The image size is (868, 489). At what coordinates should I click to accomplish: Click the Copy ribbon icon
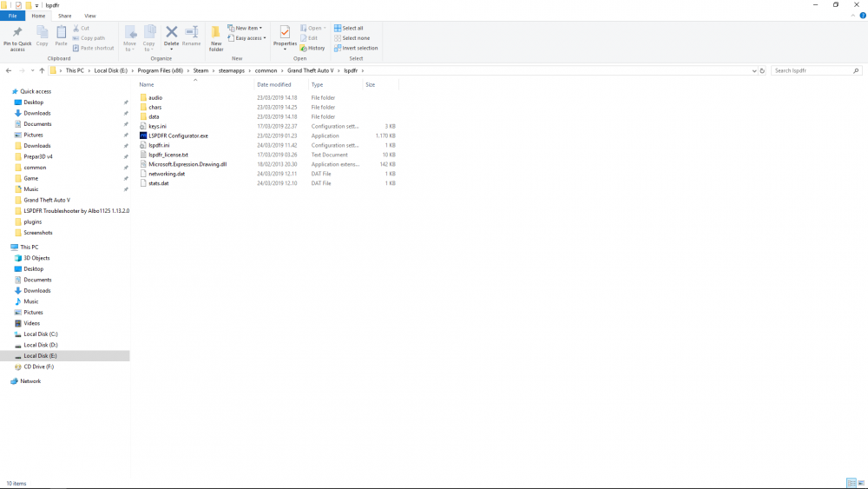(x=42, y=32)
